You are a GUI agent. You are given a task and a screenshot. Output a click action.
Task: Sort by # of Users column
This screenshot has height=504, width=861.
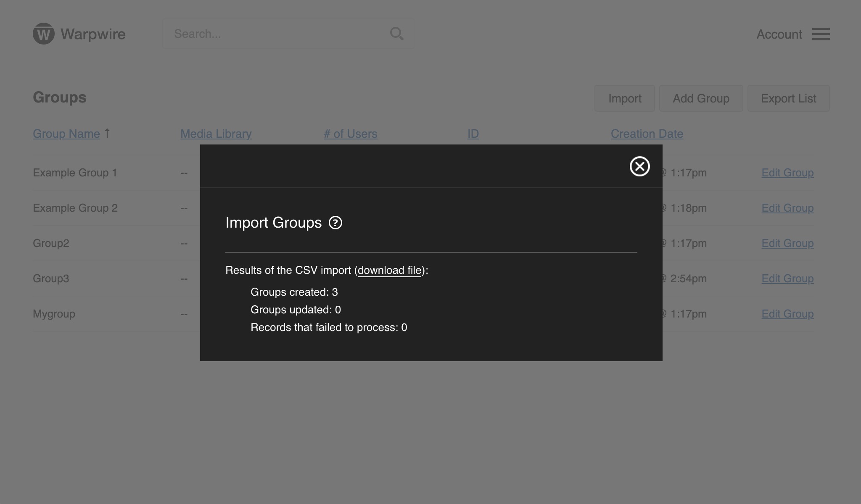[x=350, y=134]
